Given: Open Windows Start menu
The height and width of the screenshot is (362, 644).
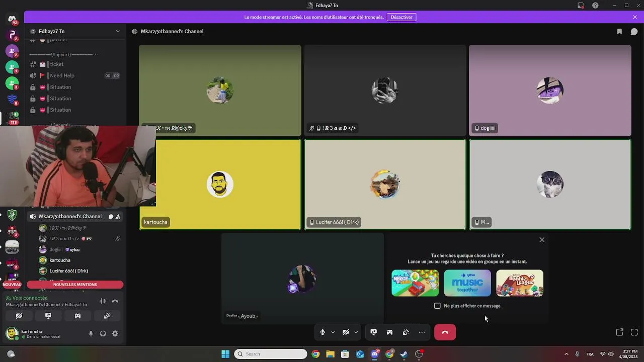Looking at the screenshot, I should pos(225,354).
